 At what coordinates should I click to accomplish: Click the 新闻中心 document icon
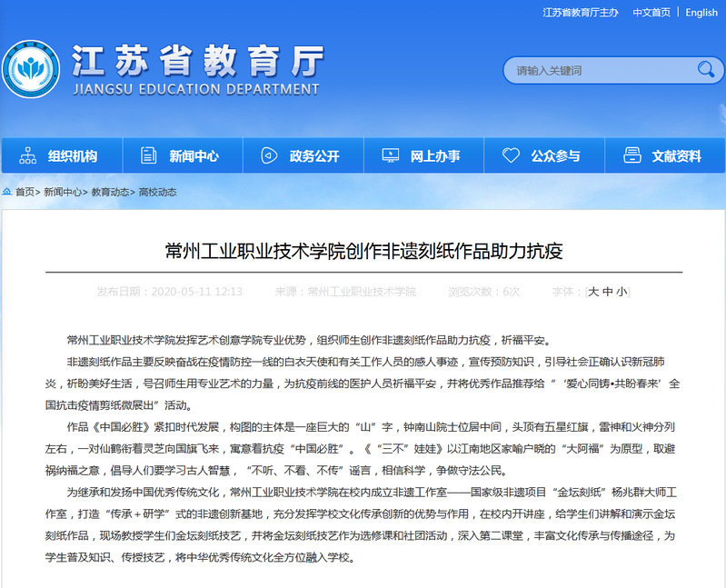click(148, 155)
